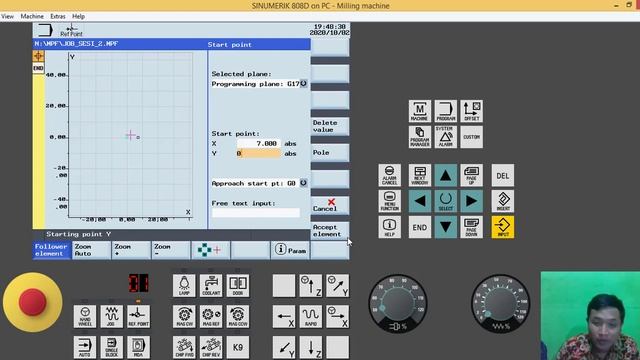Click the Zoom + softkey

(x=131, y=250)
